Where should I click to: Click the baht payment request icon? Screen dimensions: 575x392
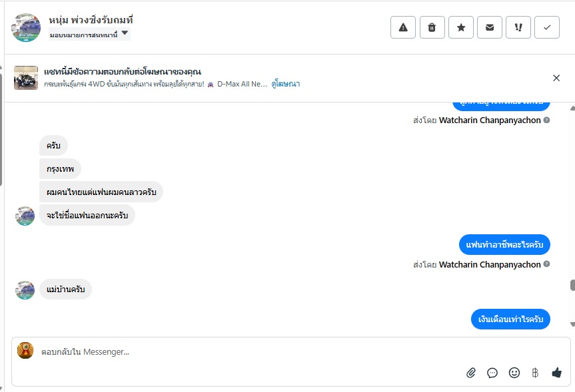[x=535, y=373]
